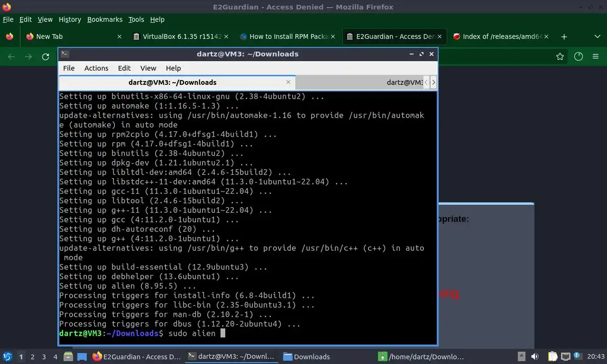
Task: Click the Firefox title bar icon
Action: coord(7,7)
